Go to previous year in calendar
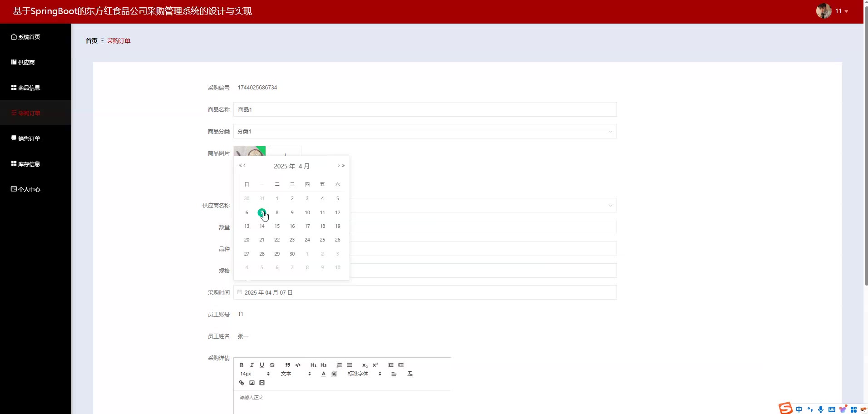Screen dimensions: 868x414 (x=240, y=166)
